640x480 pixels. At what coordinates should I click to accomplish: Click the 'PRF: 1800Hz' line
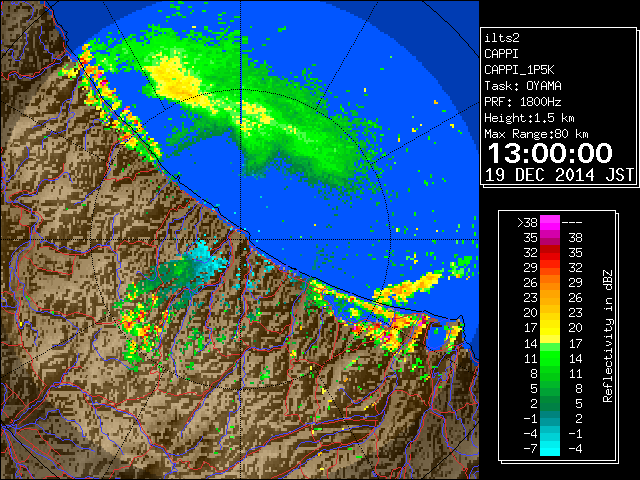pos(522,102)
